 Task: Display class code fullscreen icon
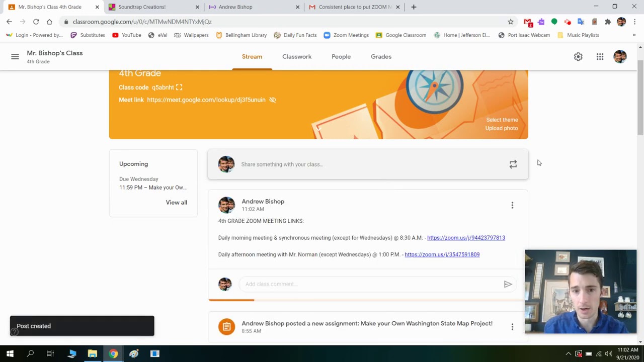point(179,87)
